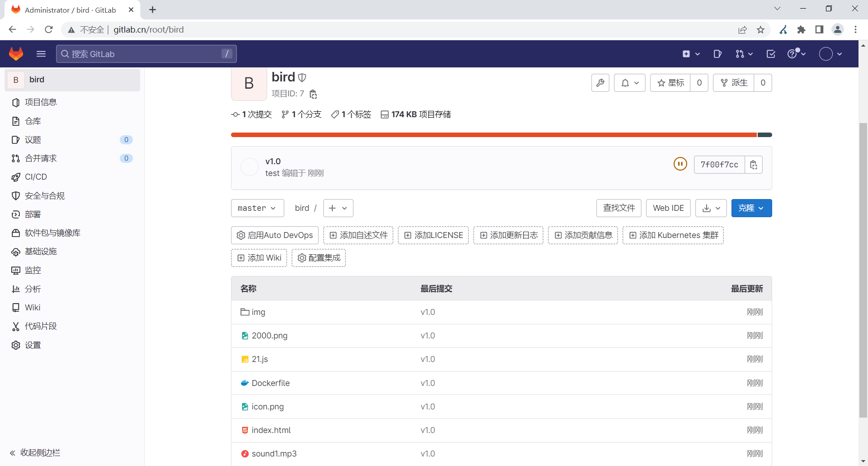Image resolution: width=868 pixels, height=466 pixels.
Task: Click 启用Auto DevOps button
Action: (x=275, y=235)
